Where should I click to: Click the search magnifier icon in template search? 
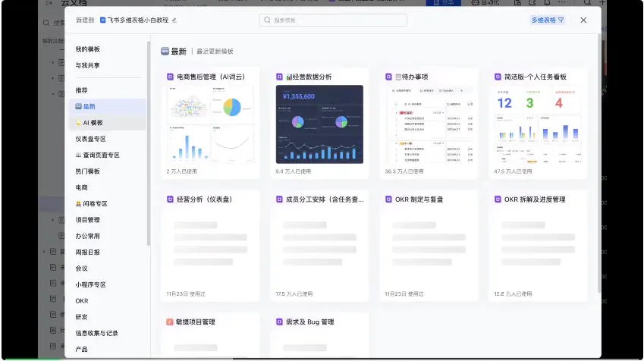pyautogui.click(x=267, y=20)
